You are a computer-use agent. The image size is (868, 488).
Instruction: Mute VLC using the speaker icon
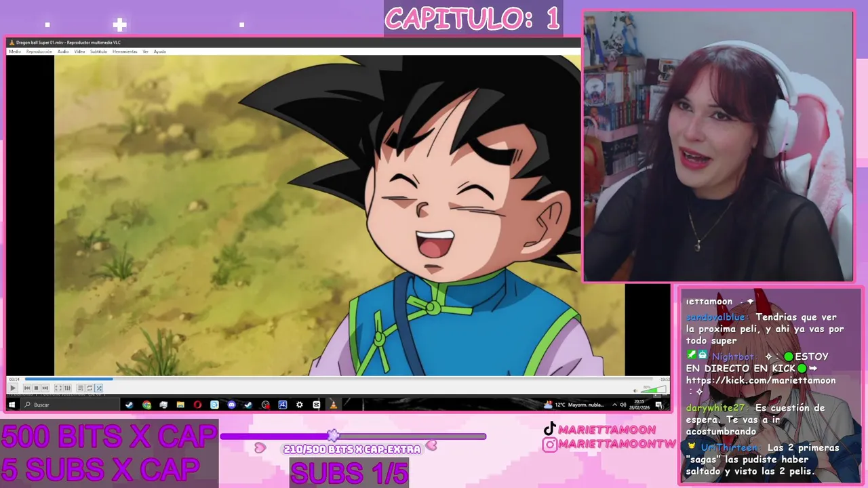pyautogui.click(x=635, y=390)
